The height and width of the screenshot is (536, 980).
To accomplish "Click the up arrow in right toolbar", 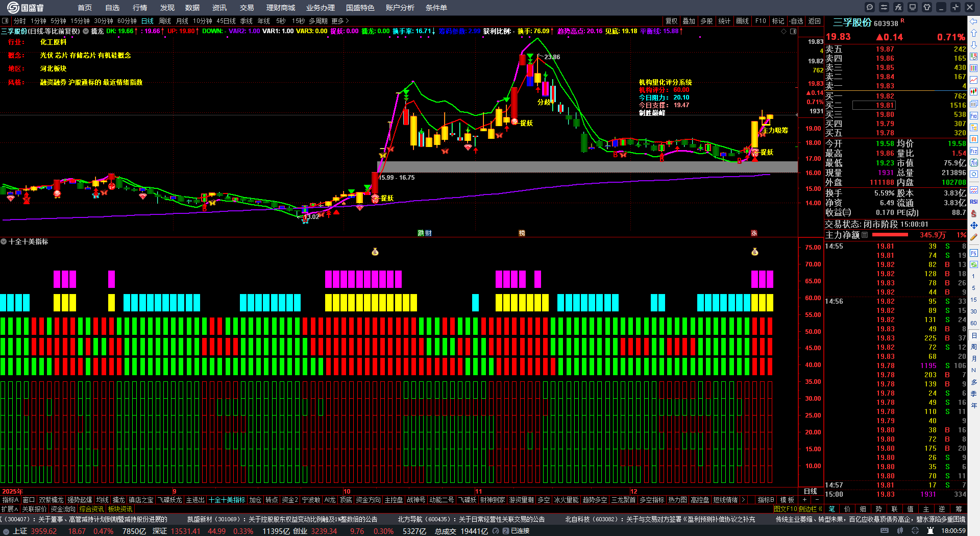I will 974,33.
